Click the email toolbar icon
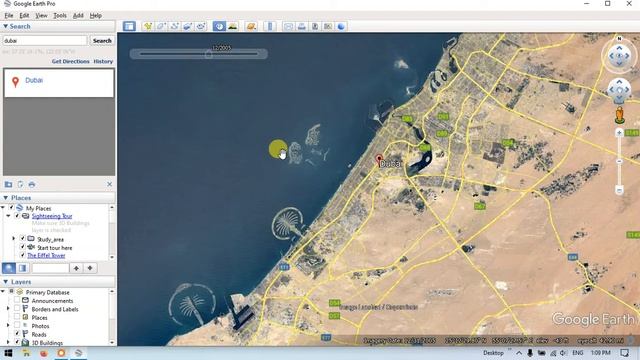 (x=288, y=27)
